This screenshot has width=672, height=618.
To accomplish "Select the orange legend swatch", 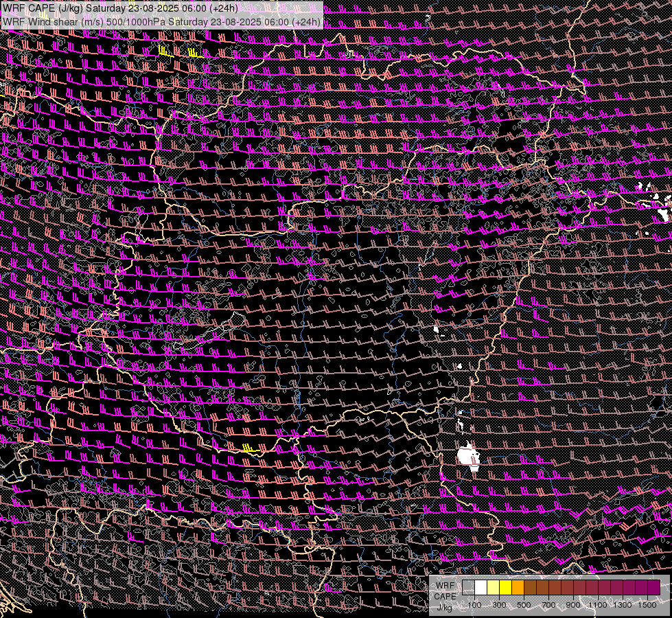I will (518, 587).
